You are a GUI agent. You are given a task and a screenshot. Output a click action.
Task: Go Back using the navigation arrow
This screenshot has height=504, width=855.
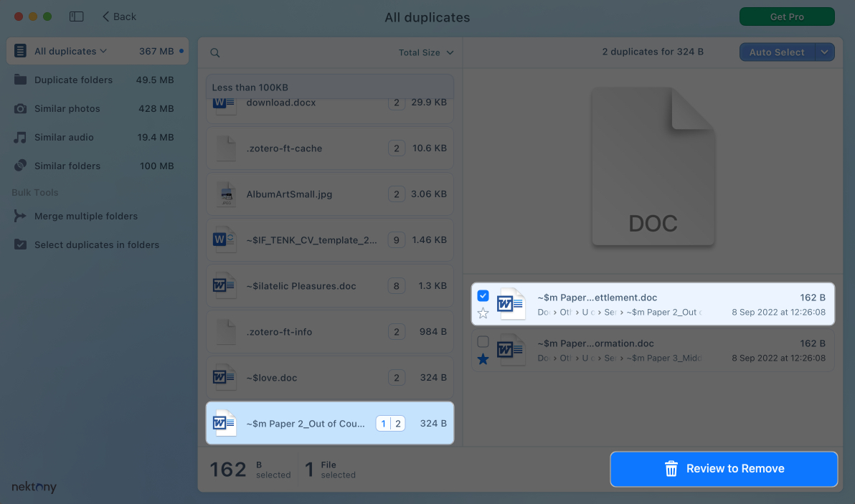[x=106, y=16]
